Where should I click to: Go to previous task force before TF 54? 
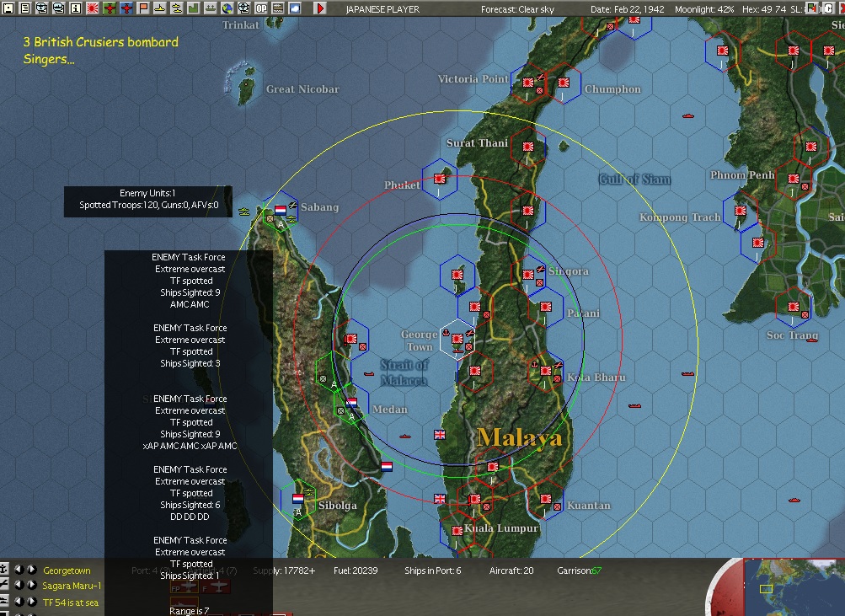(19, 601)
